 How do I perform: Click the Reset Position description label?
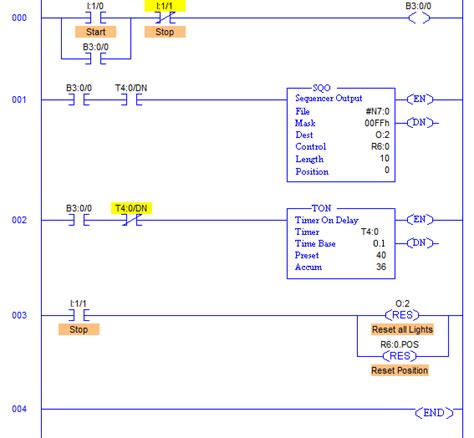click(x=400, y=370)
